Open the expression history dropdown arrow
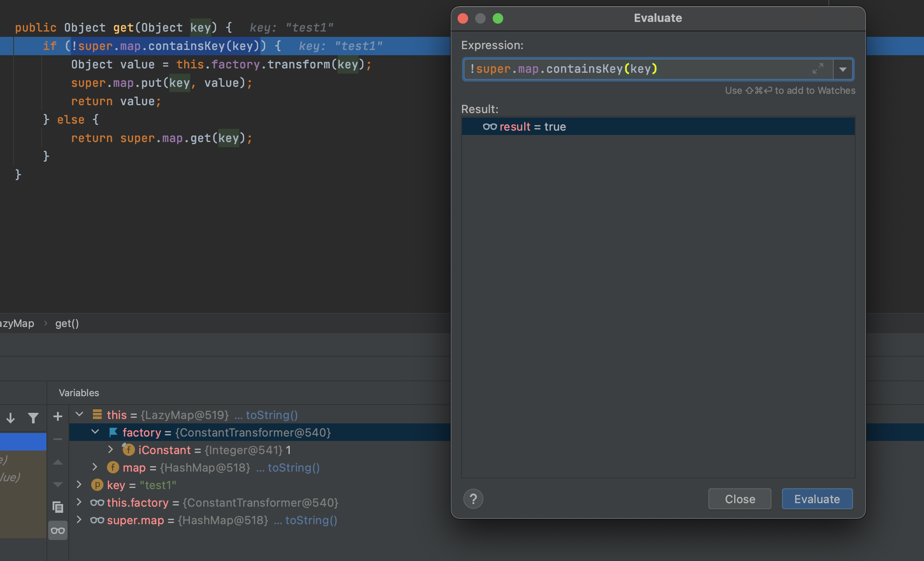 point(843,69)
